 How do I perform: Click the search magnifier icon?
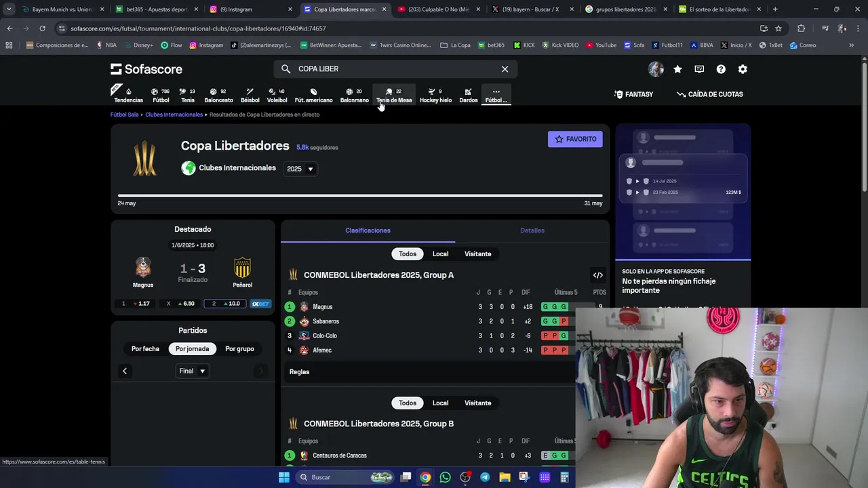click(x=285, y=69)
